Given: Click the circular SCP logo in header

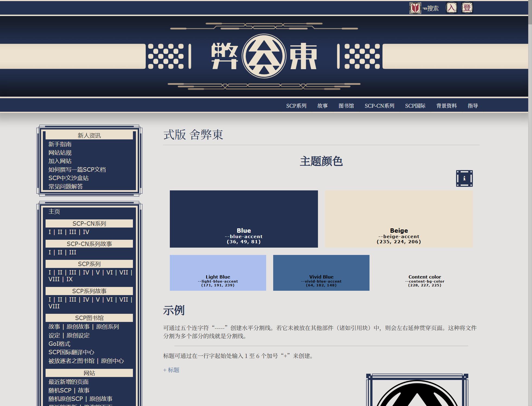Looking at the screenshot, I should tap(264, 56).
